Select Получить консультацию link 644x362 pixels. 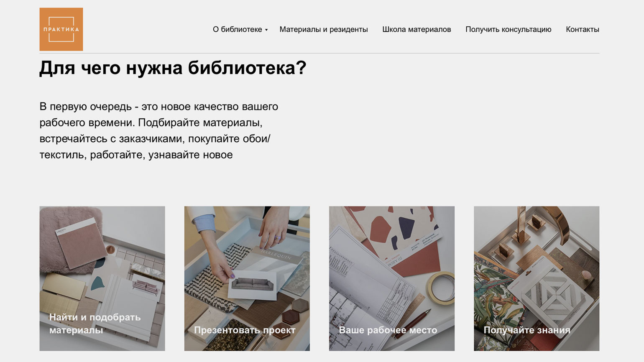click(x=509, y=29)
